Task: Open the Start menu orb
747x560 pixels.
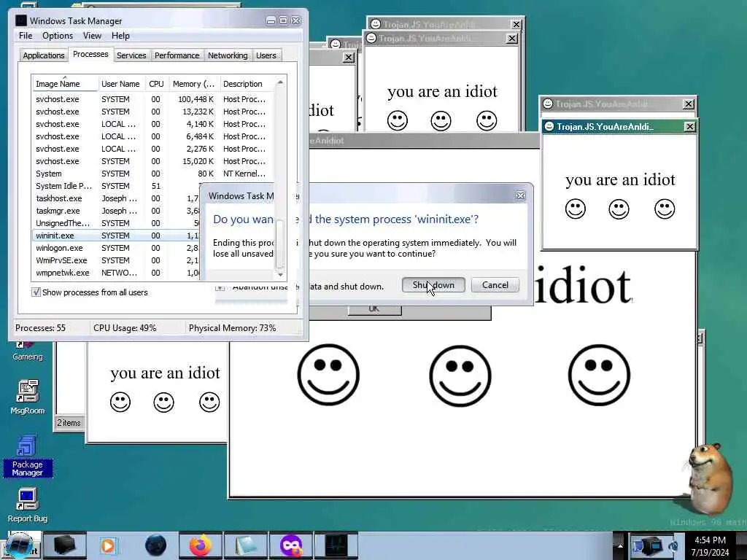Action: point(20,545)
